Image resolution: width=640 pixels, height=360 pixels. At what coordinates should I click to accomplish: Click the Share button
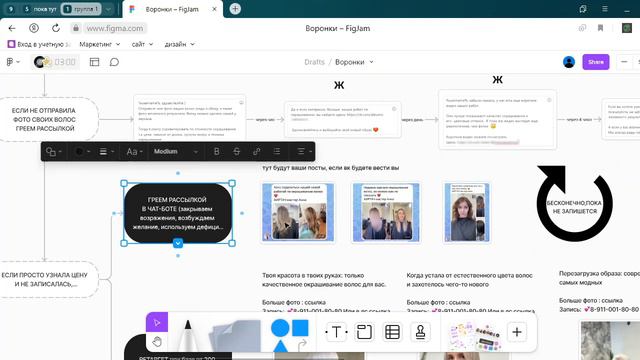pyautogui.click(x=596, y=62)
